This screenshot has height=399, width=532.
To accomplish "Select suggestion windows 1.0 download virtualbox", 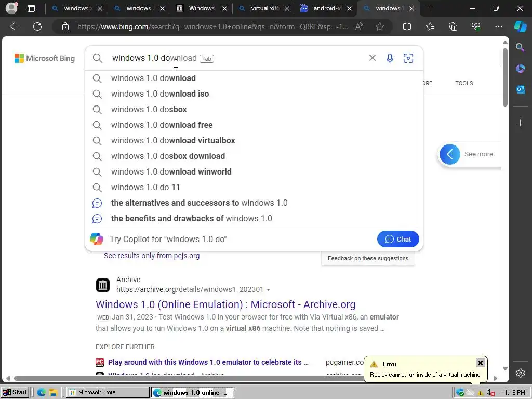I will point(254,140).
